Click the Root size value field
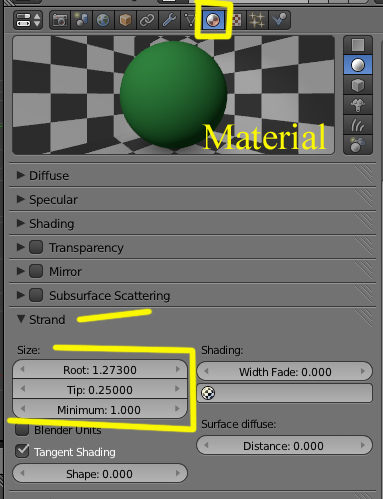383x499 pixels. click(x=100, y=369)
